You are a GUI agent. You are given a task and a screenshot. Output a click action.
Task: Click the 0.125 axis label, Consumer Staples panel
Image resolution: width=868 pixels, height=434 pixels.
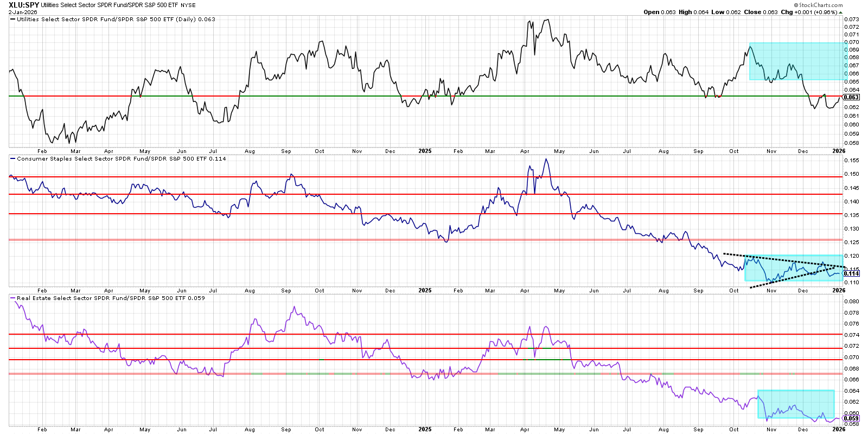(852, 242)
